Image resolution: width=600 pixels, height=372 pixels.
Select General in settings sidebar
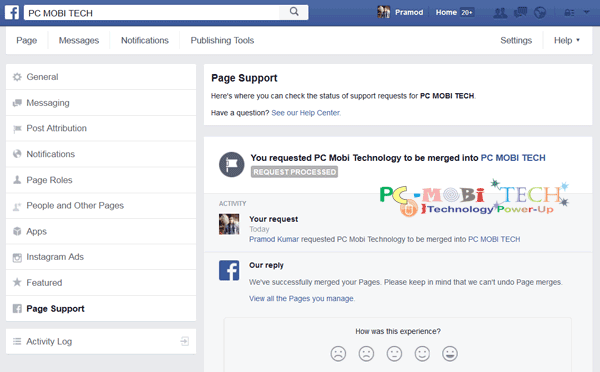(x=101, y=77)
